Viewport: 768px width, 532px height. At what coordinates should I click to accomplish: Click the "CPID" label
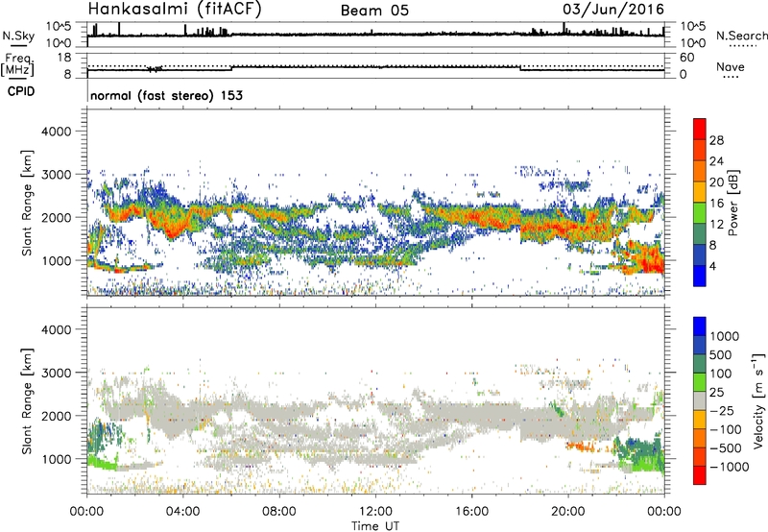point(21,91)
